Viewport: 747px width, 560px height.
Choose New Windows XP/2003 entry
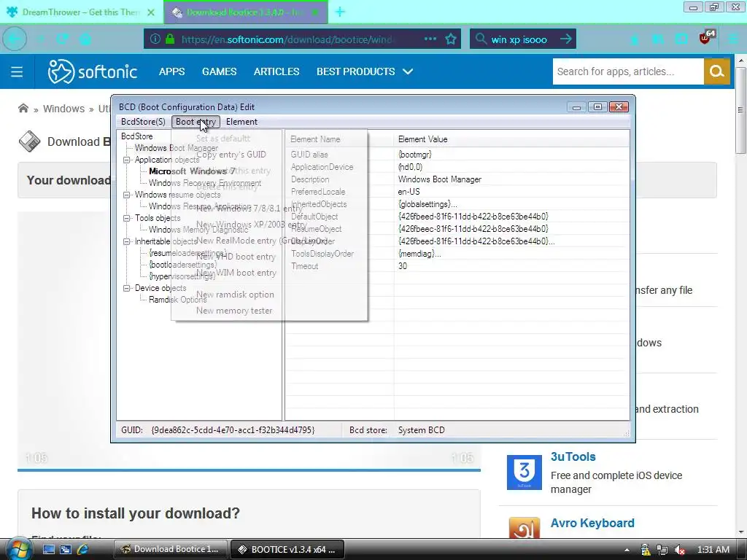pyautogui.click(x=252, y=225)
